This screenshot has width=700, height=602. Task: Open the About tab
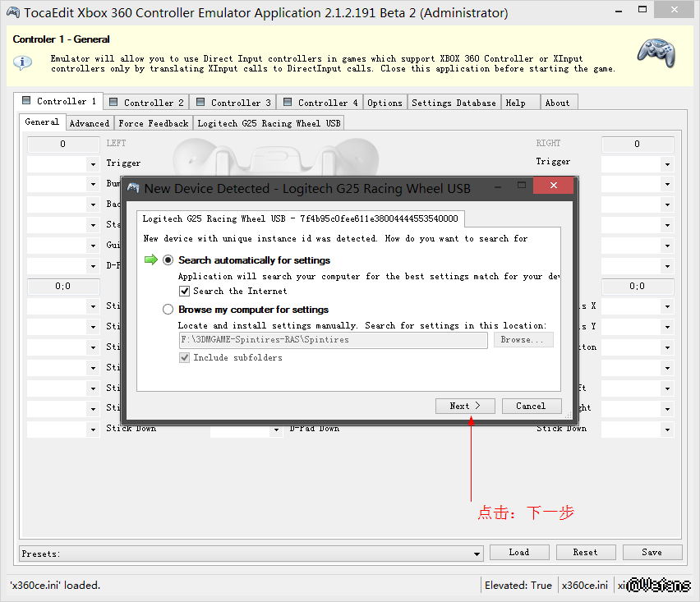[x=558, y=103]
